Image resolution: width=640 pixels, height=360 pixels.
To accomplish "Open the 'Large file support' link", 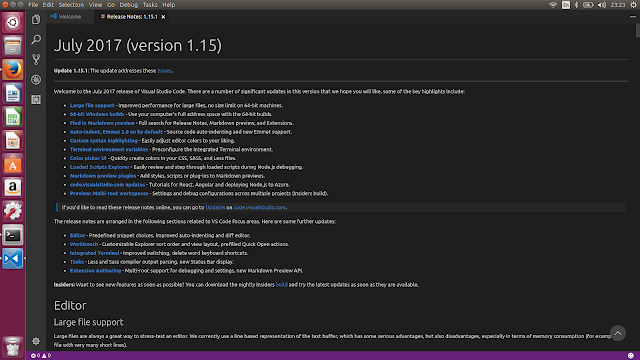I will pyautogui.click(x=92, y=105).
